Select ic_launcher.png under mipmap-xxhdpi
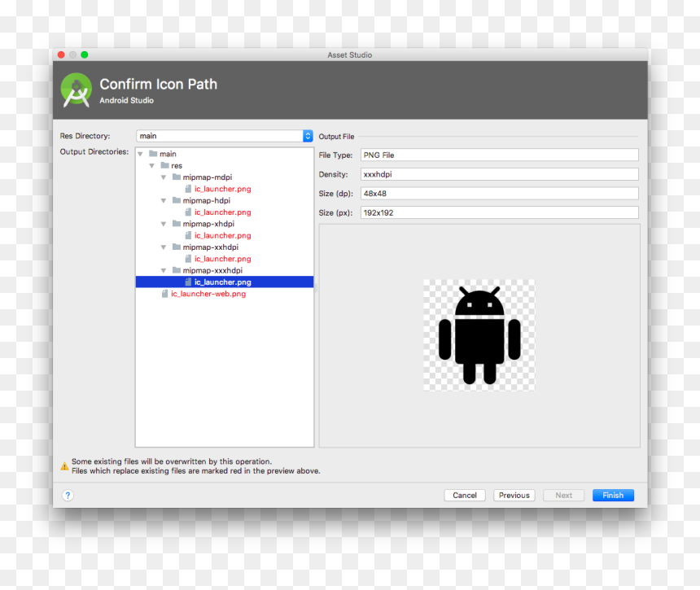Image resolution: width=700 pixels, height=590 pixels. coord(222,259)
